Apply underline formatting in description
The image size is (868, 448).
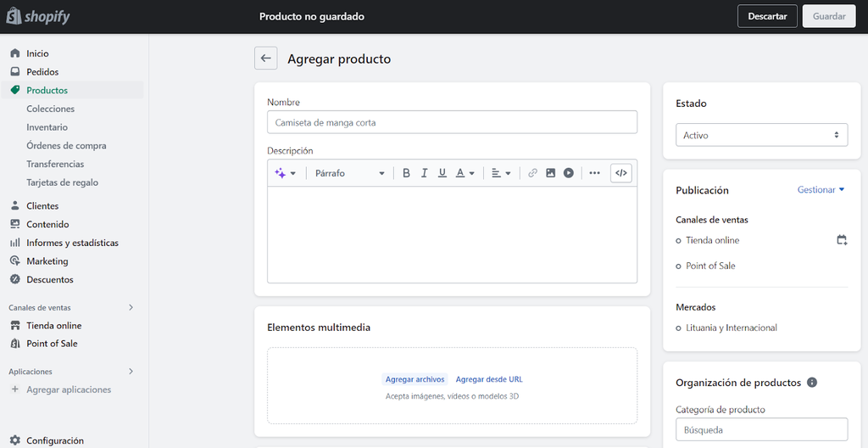[x=442, y=173]
